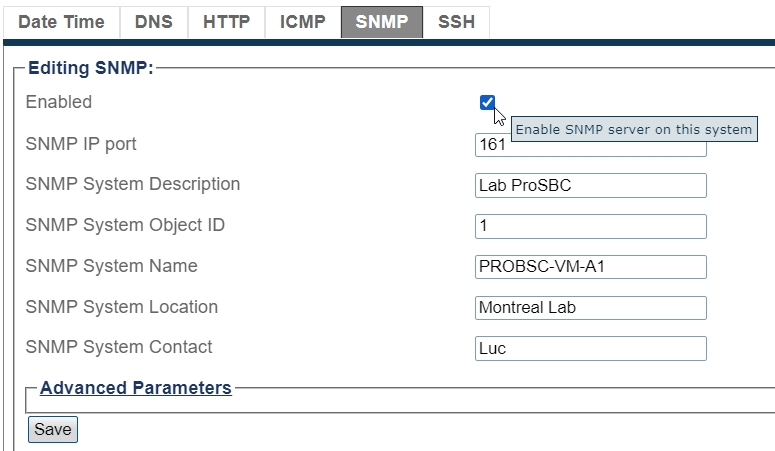Focus the SNMP System Contact field
The image size is (775, 451).
(x=590, y=348)
